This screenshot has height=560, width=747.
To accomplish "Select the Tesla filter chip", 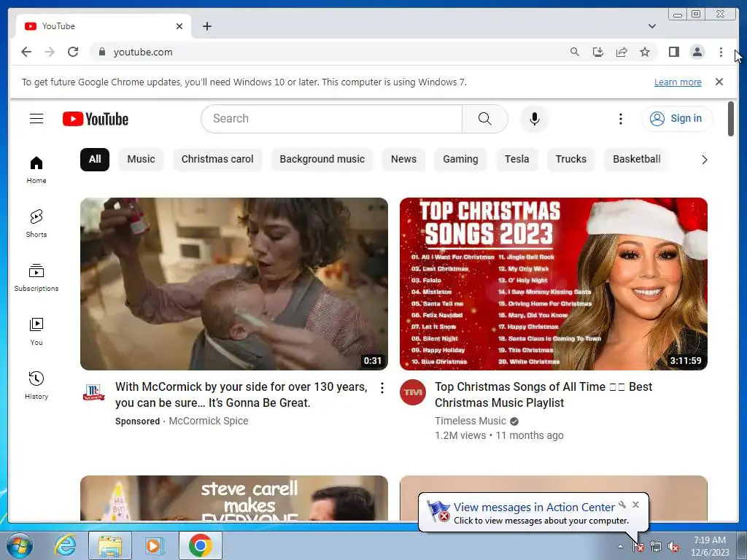I will [x=517, y=159].
